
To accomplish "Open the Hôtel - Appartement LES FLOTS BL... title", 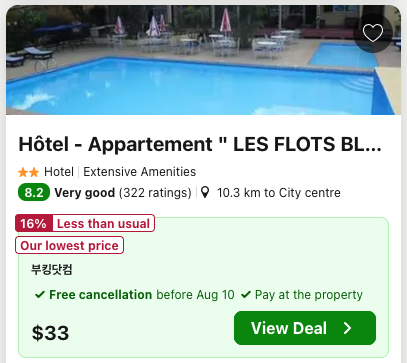I will tap(200, 144).
